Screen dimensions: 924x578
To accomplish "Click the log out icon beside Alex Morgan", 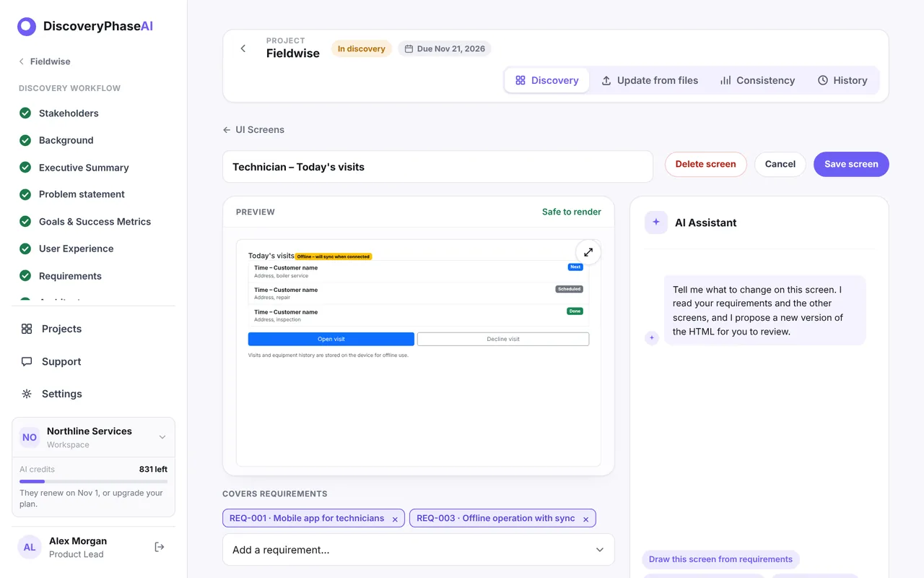I will pyautogui.click(x=160, y=547).
